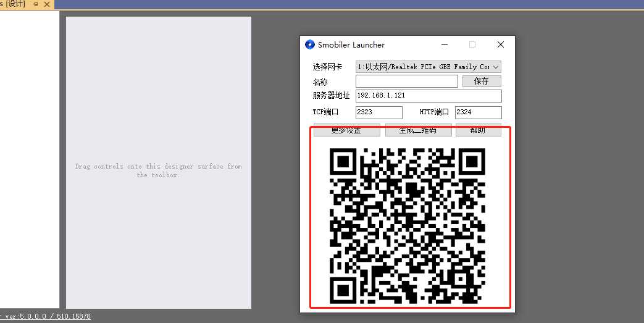The width and height of the screenshot is (644, 323).
Task: Open the network card dropdown
Action: 429,67
